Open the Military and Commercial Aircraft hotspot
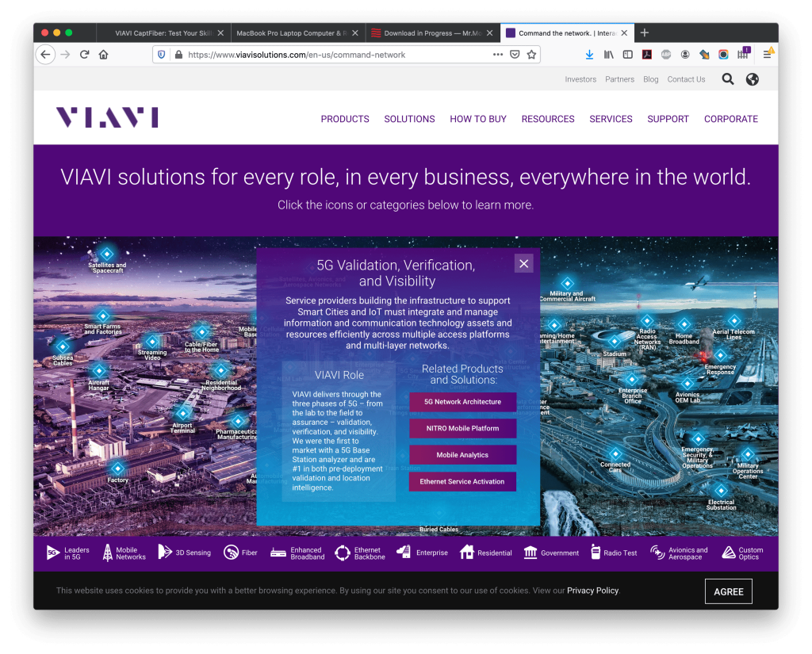Viewport: 812px width, 654px height. pyautogui.click(x=568, y=283)
